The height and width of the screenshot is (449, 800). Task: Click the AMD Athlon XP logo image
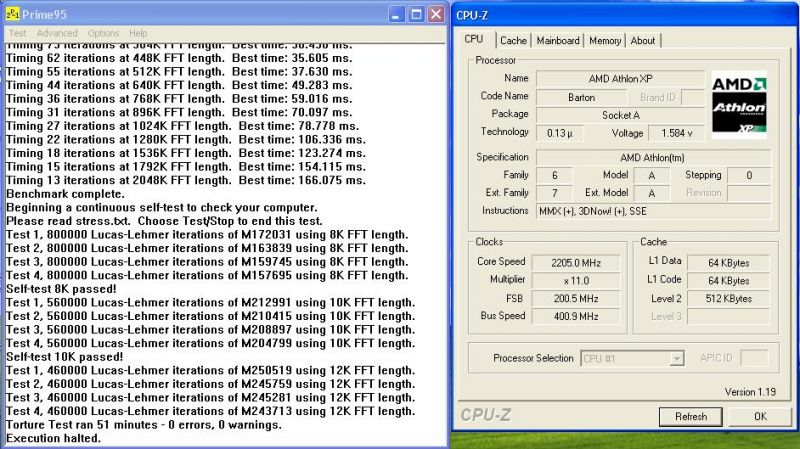pyautogui.click(x=739, y=105)
